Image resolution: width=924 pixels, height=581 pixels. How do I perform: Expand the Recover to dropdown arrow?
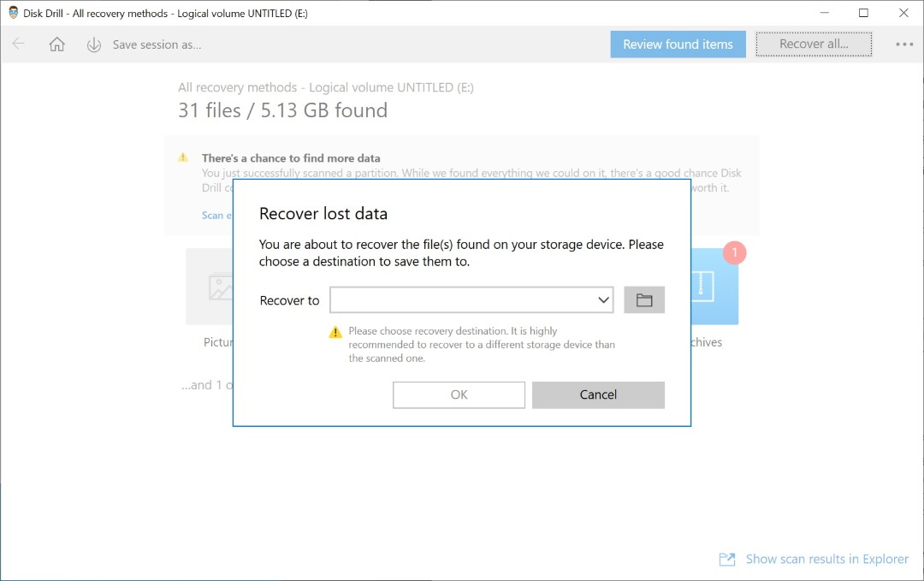603,300
